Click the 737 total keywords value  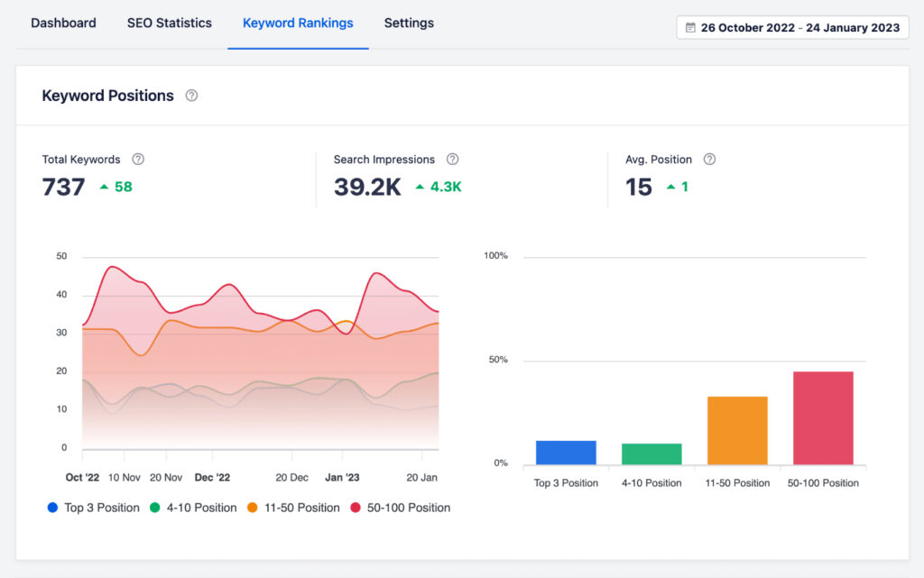point(64,188)
